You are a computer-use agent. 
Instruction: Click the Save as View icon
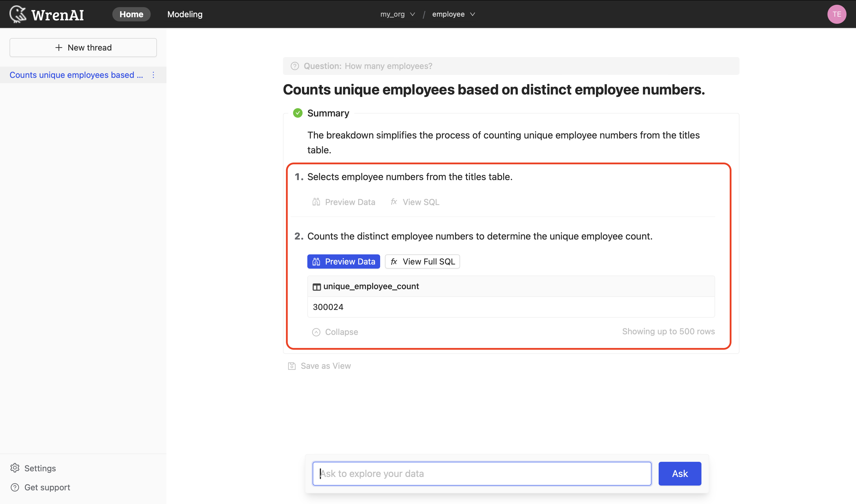pos(292,366)
